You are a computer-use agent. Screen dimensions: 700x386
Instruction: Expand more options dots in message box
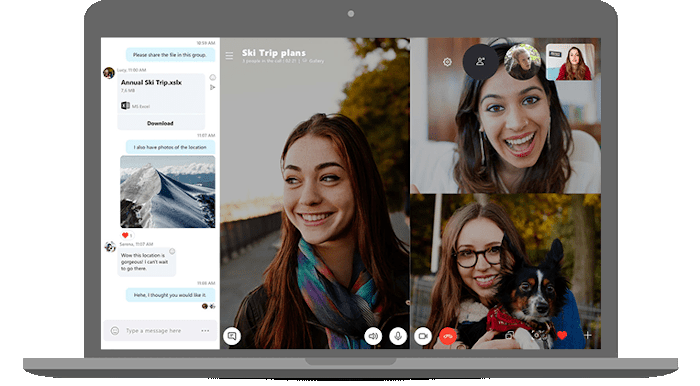205,331
